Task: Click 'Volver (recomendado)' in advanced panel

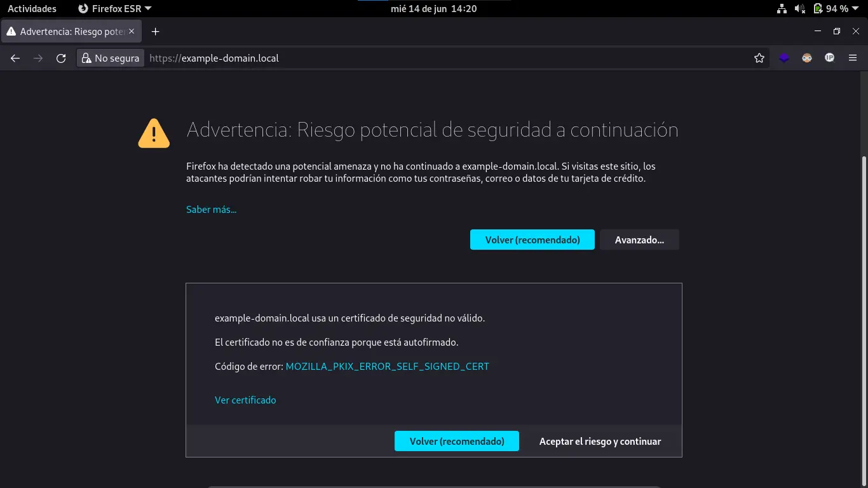Action: click(457, 441)
